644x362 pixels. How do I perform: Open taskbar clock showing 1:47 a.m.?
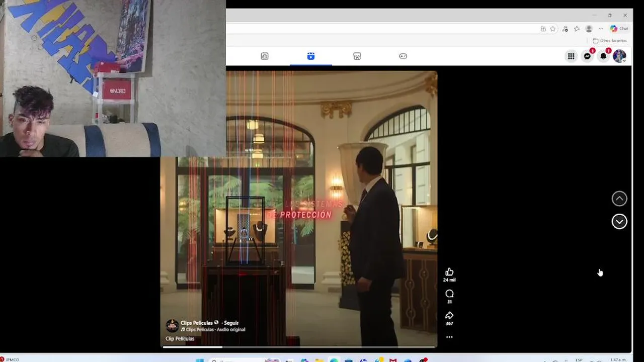tap(618, 360)
